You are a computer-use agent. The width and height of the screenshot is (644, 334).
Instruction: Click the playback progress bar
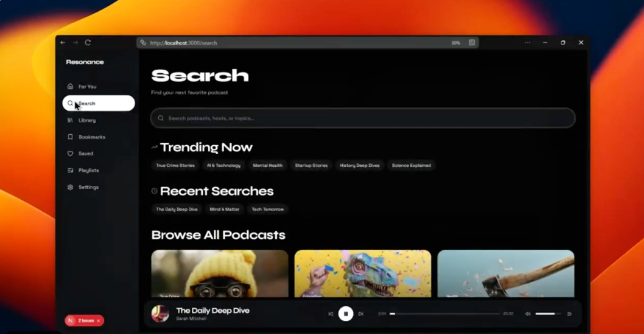click(x=444, y=314)
